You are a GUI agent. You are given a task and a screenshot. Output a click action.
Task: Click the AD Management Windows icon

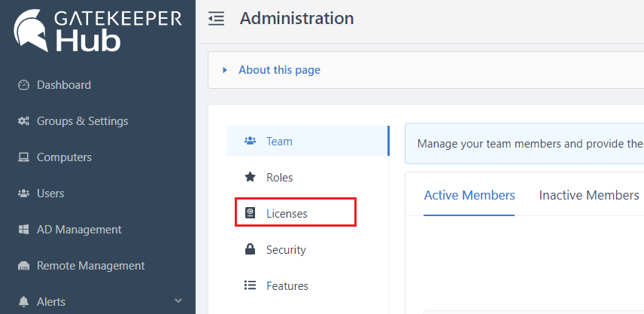pyautogui.click(x=23, y=230)
